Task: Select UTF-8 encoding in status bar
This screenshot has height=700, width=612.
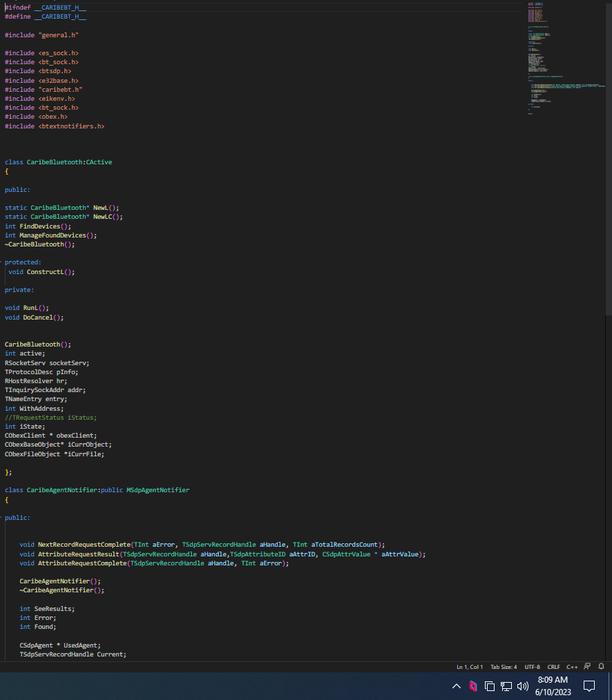Action: 532,667
